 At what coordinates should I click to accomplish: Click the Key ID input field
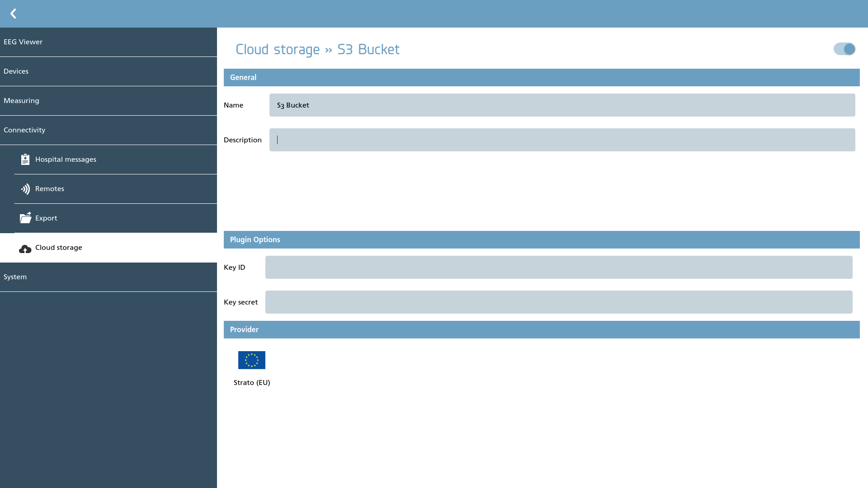tap(559, 267)
